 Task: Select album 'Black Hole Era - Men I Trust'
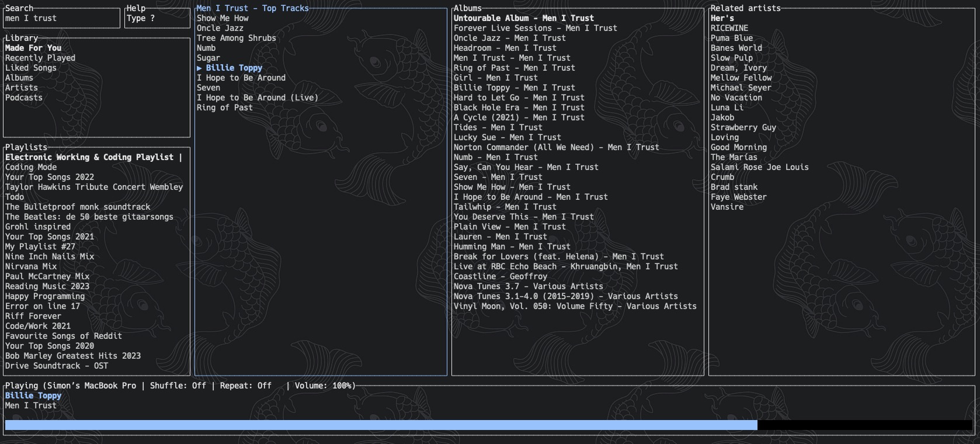[519, 107]
